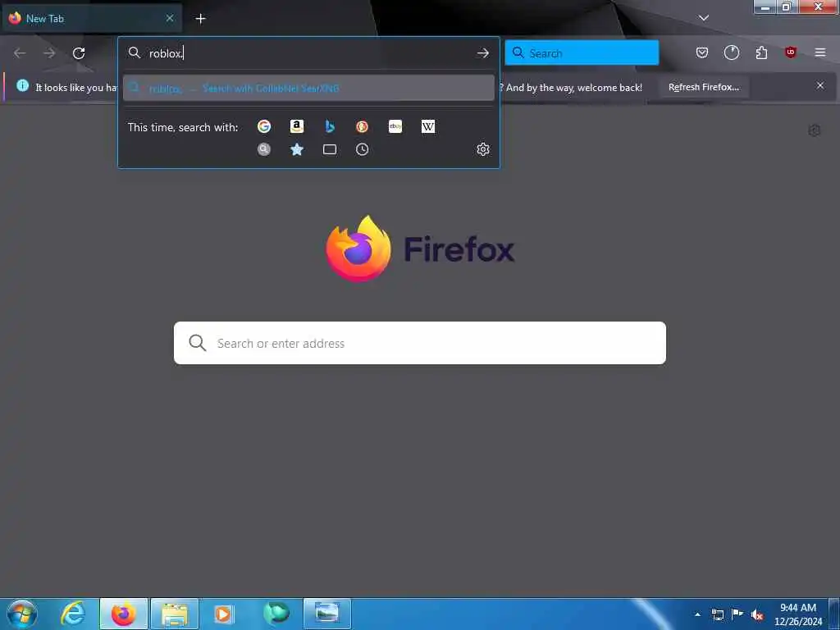This screenshot has height=630, width=840.
Task: Open Action Center flag icon
Action: click(737, 614)
